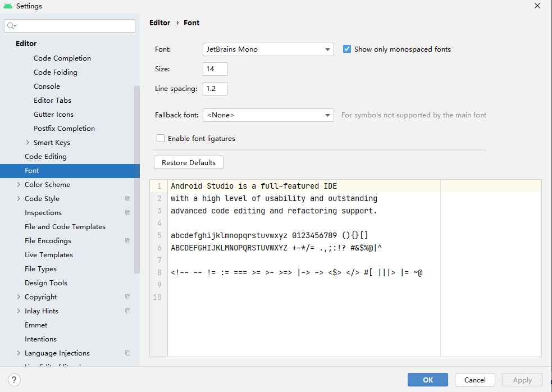Click preview line 'abcdefghijklmnopqrstuvwxyz 0123456789'
Image resolution: width=552 pixels, height=392 pixels.
pos(254,235)
